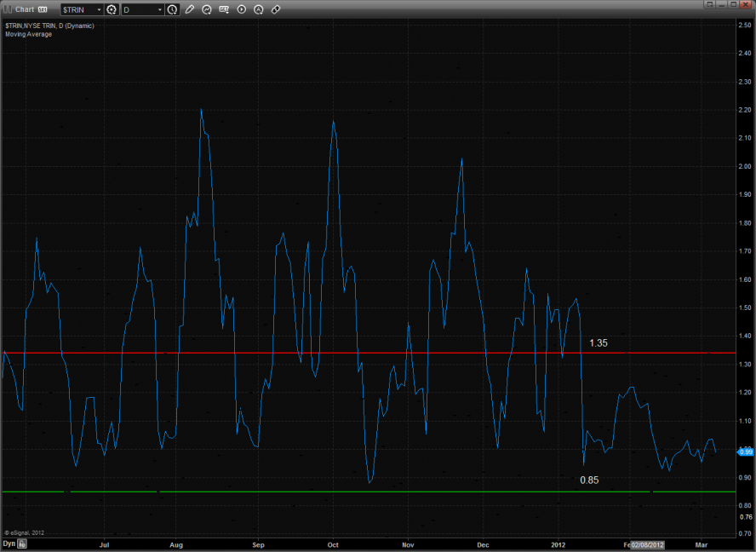756x552 pixels.
Task: Click the link badge beside Chart title
Action: (x=43, y=9)
